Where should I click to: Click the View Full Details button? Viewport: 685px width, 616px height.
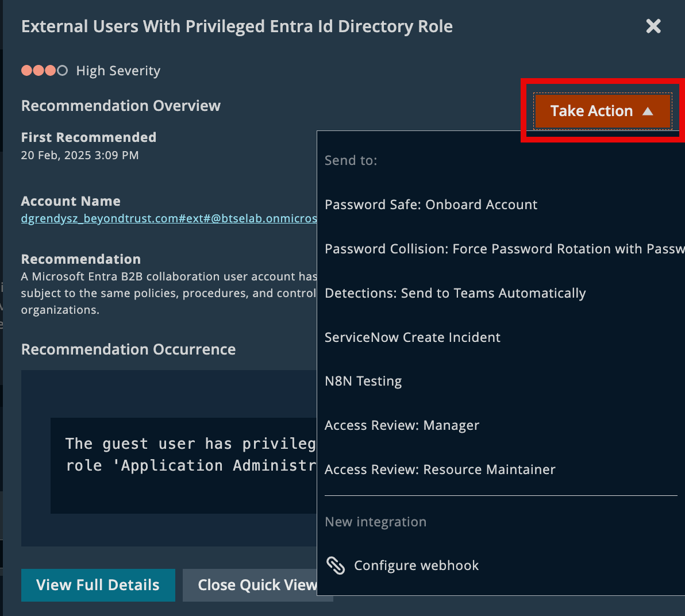click(x=98, y=585)
